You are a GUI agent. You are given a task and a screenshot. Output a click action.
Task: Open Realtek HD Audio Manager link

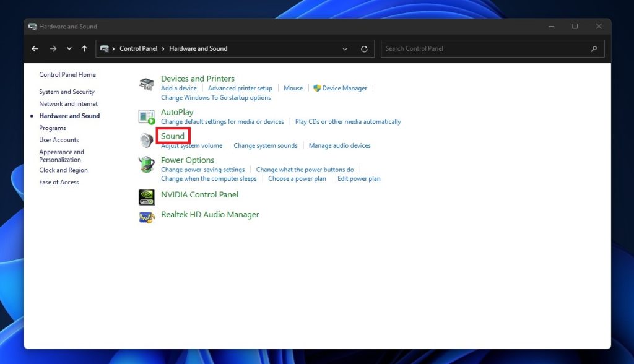pos(211,214)
